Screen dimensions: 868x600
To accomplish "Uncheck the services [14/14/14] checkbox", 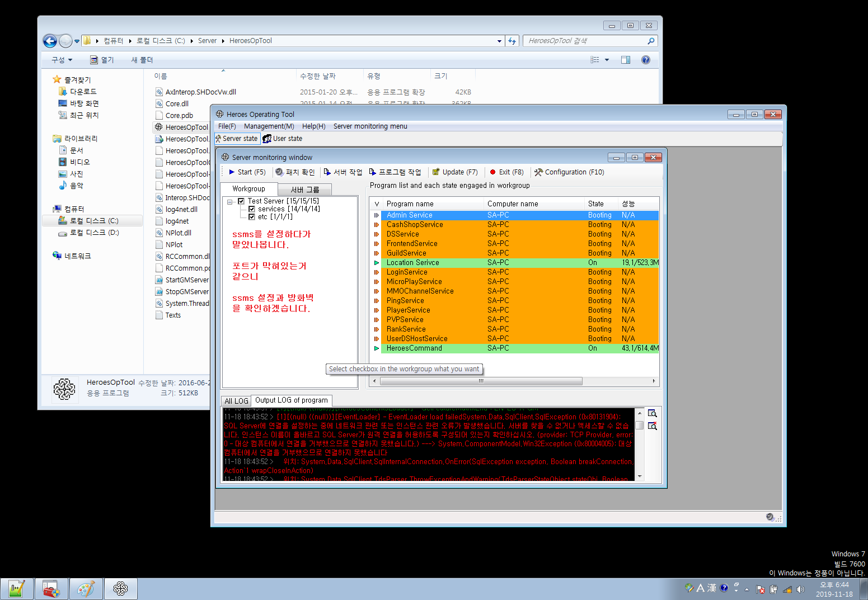I will (x=252, y=209).
